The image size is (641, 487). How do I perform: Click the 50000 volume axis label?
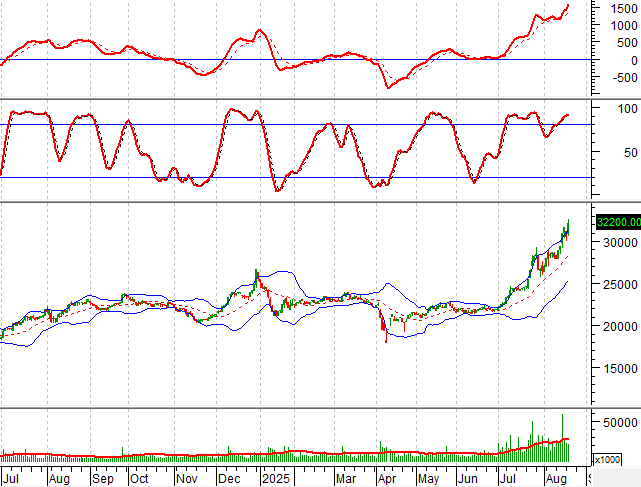click(620, 422)
